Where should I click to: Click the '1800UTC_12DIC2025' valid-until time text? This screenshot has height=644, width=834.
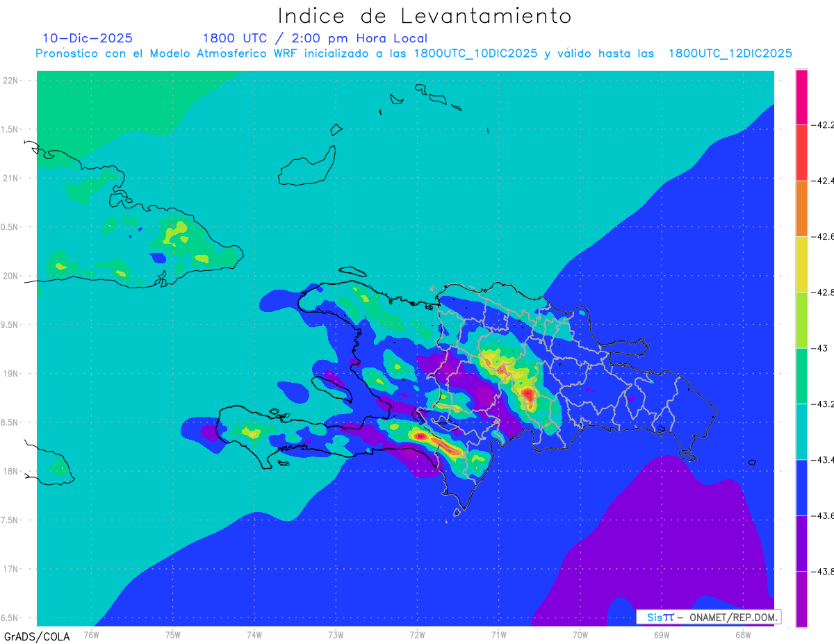pyautogui.click(x=730, y=53)
